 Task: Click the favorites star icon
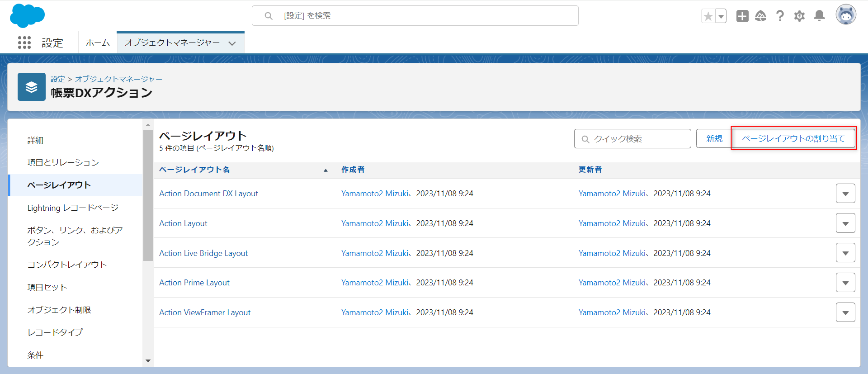pos(708,16)
